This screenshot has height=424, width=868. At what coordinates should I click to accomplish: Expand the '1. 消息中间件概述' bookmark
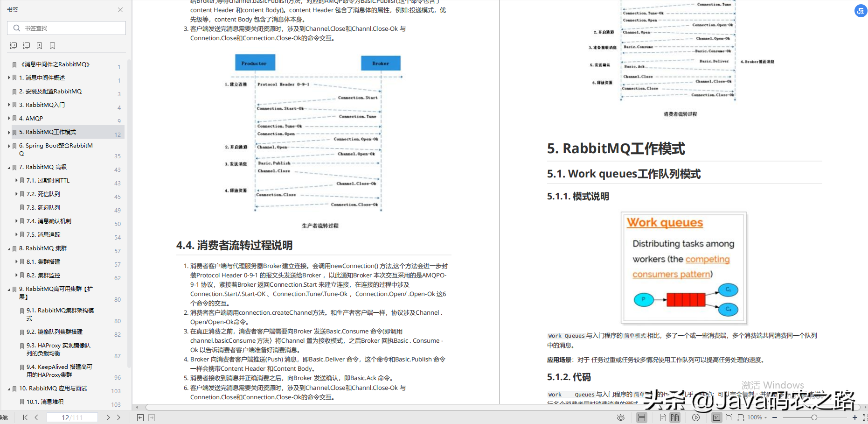click(x=9, y=78)
